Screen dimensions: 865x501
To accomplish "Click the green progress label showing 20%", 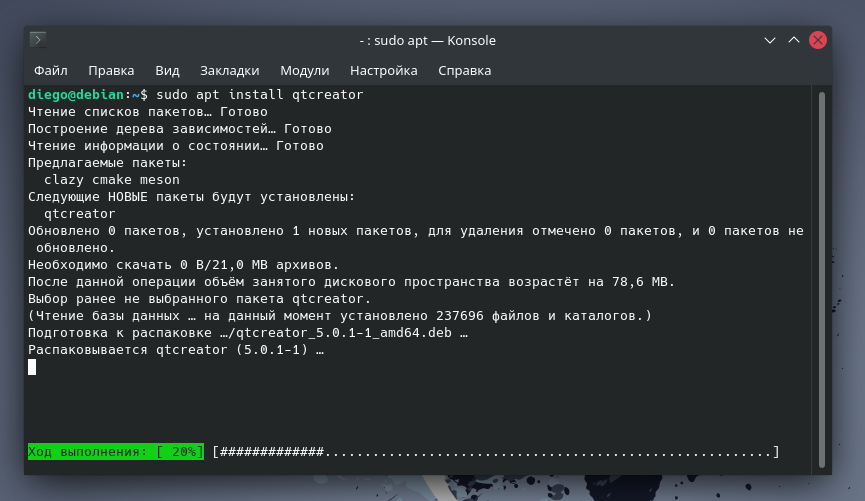I will point(115,452).
